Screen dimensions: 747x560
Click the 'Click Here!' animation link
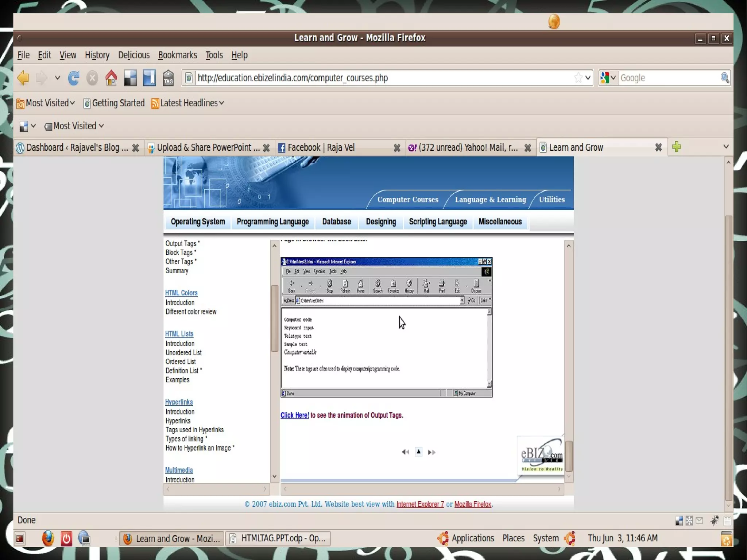[x=294, y=415]
